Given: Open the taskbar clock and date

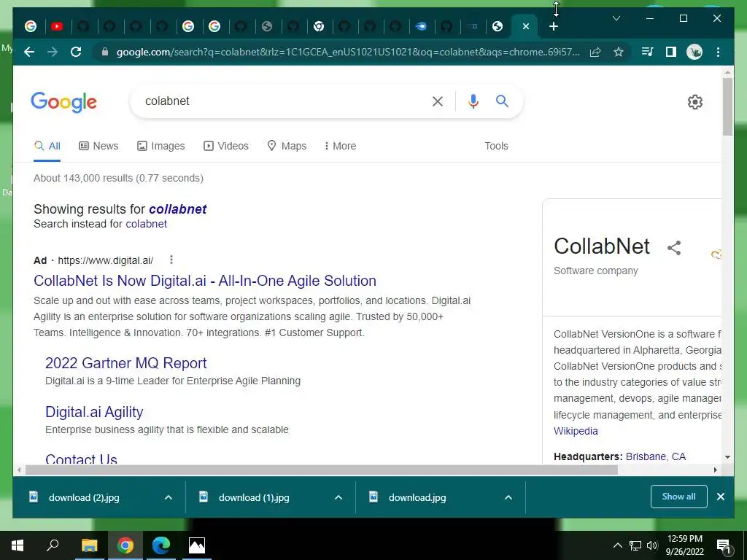Looking at the screenshot, I should coord(684,545).
